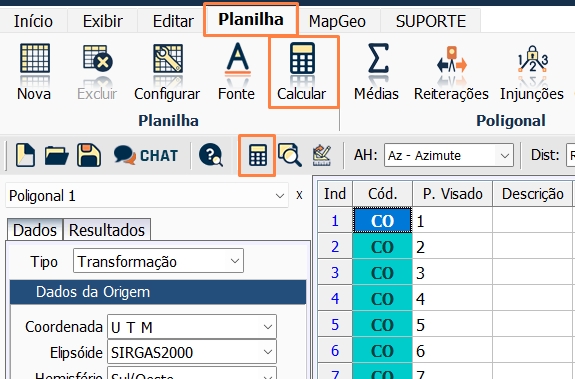Click the open folder toolbar icon
The image size is (575, 379).
point(56,155)
